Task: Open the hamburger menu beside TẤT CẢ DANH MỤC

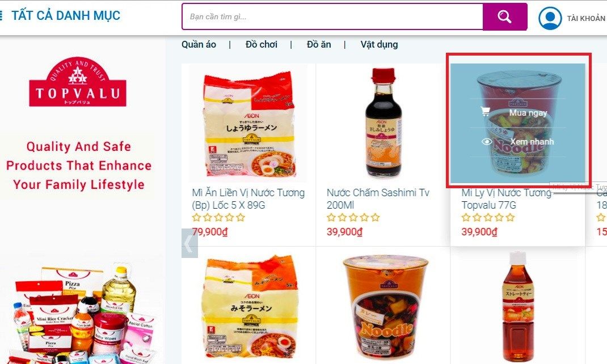Action: [1, 15]
